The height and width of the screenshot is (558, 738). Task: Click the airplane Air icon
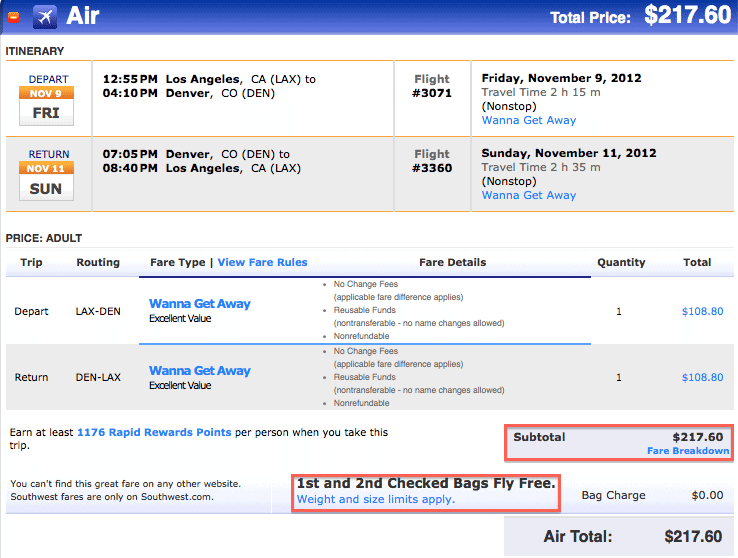point(45,17)
